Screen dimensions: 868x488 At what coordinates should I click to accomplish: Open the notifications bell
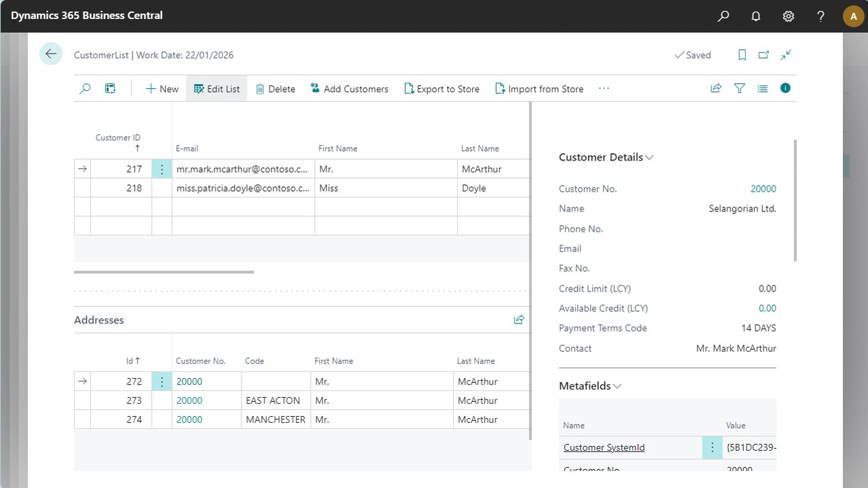(x=756, y=16)
